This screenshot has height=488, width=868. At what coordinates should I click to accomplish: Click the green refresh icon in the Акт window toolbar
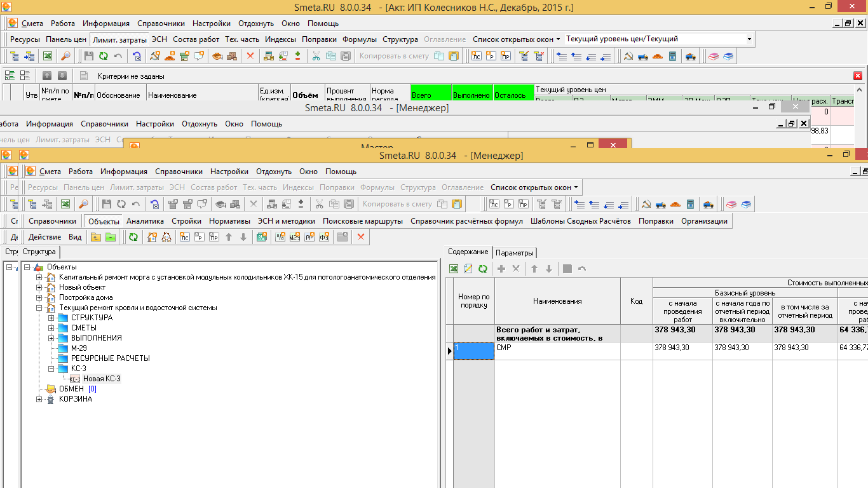(x=104, y=56)
